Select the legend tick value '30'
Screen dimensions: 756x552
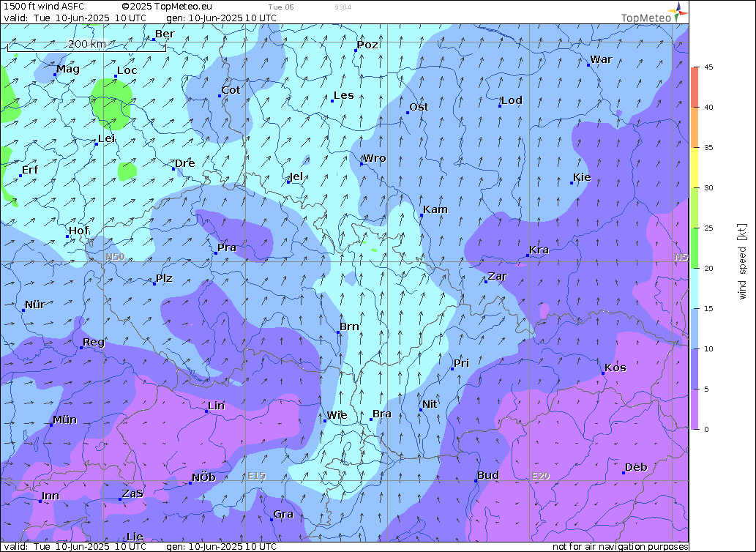click(x=708, y=188)
